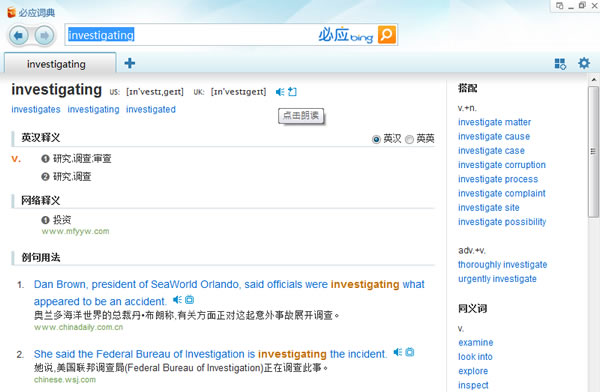
Task: Add a new tab with plus icon
Action: (130, 63)
